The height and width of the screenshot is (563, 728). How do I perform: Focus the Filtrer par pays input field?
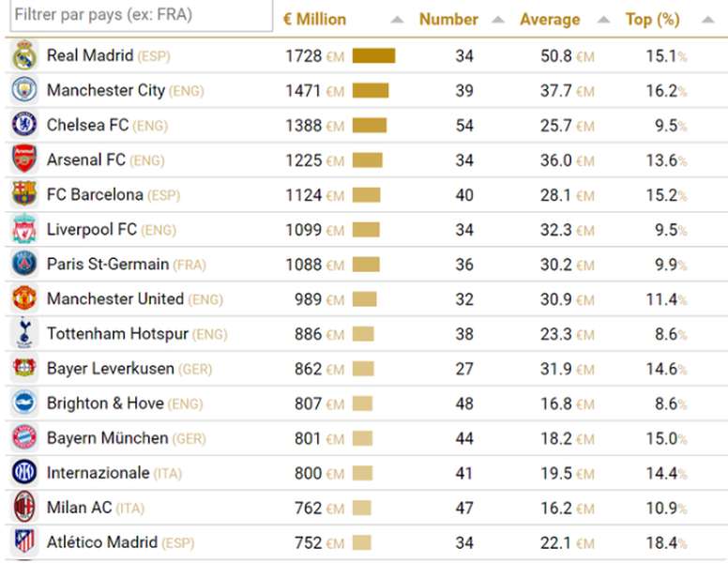click(x=141, y=15)
